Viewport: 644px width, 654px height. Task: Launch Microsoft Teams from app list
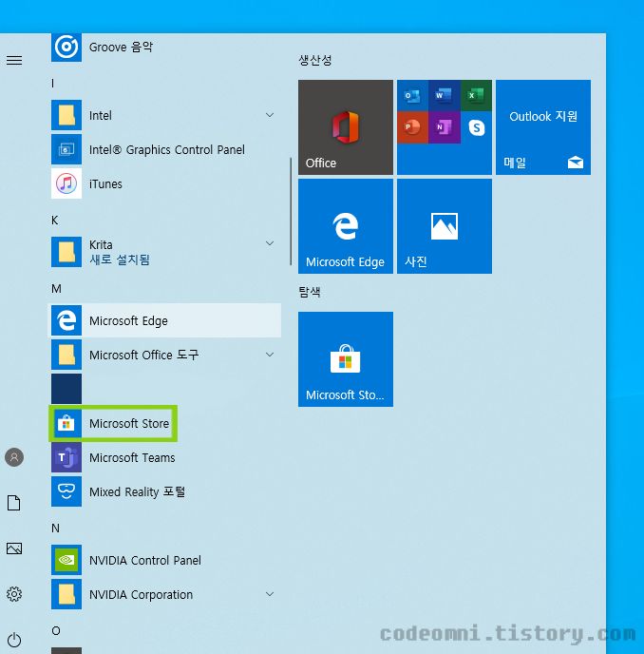click(166, 457)
